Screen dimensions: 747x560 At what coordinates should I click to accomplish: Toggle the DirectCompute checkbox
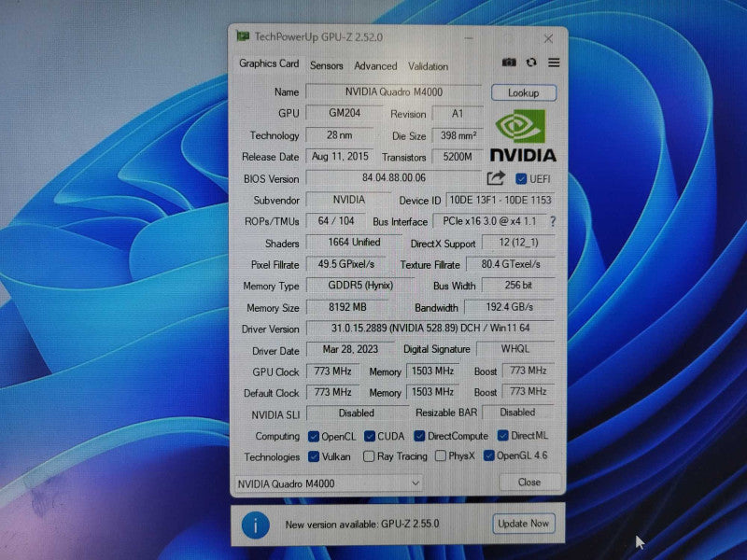pyautogui.click(x=419, y=436)
